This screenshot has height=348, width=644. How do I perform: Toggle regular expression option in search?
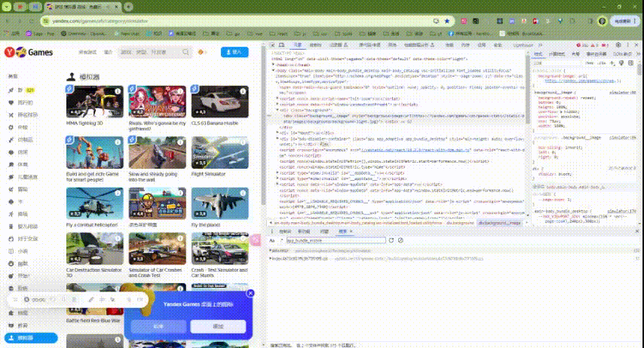pyautogui.click(x=281, y=240)
